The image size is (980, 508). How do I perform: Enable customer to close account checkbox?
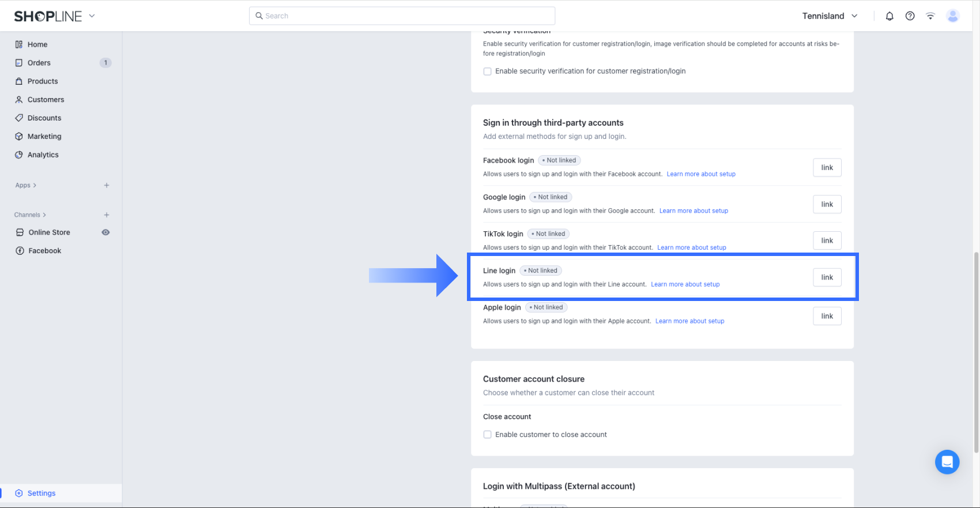tap(488, 435)
